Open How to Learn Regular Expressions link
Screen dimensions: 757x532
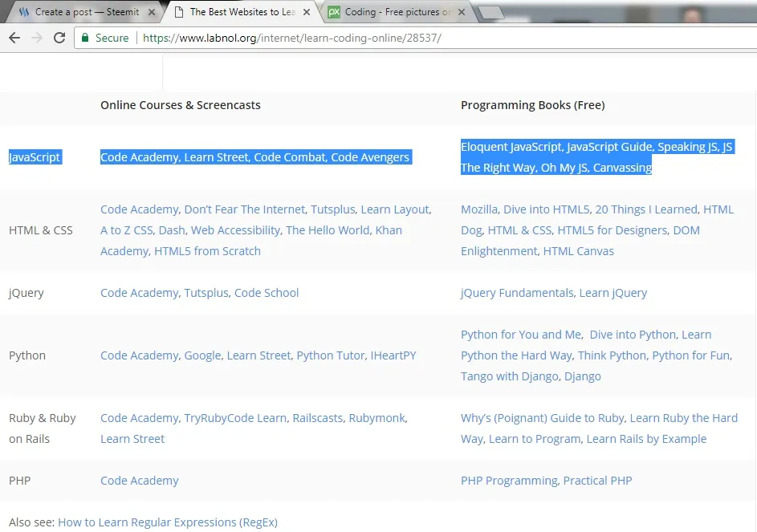coord(168,522)
